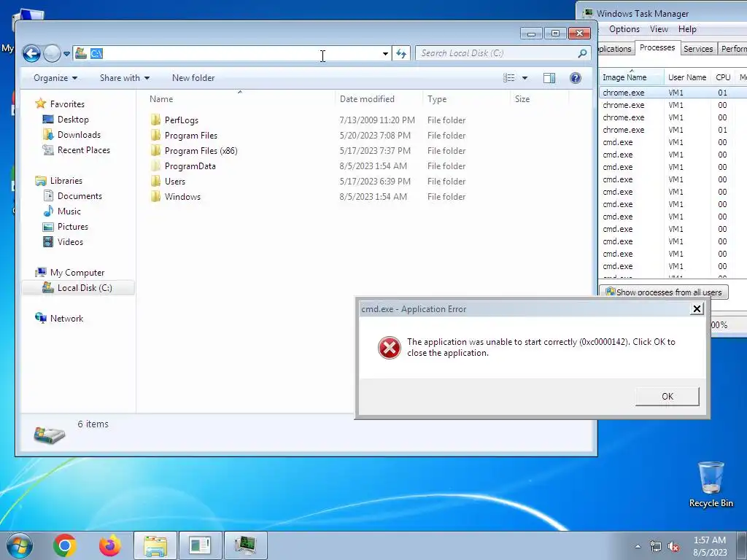Click the muted volume tray icon
The width and height of the screenshot is (747, 560).
coord(673,547)
